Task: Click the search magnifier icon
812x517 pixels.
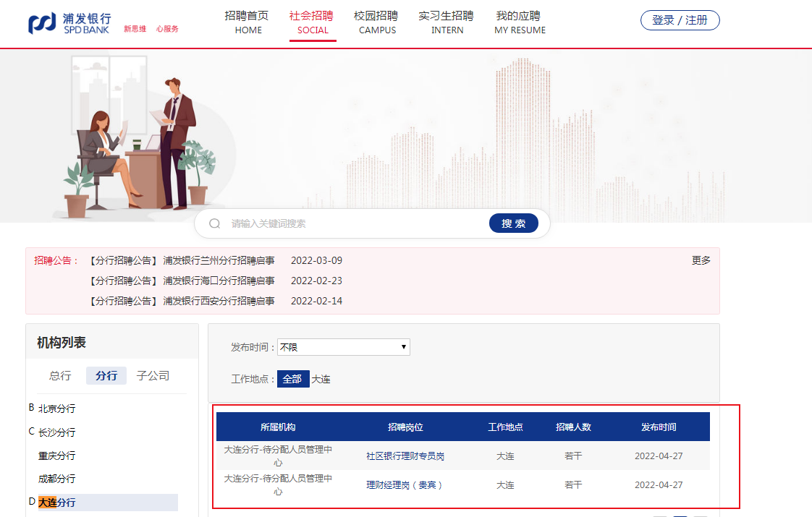Action: (x=215, y=223)
